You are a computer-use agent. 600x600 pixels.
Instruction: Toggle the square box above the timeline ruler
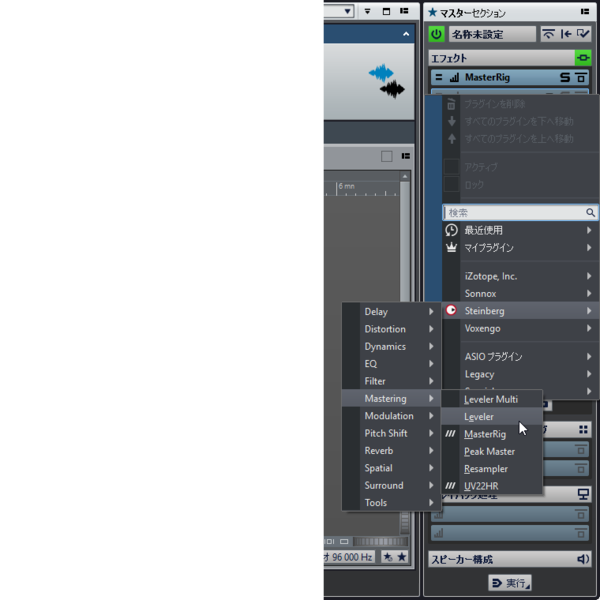point(386,156)
